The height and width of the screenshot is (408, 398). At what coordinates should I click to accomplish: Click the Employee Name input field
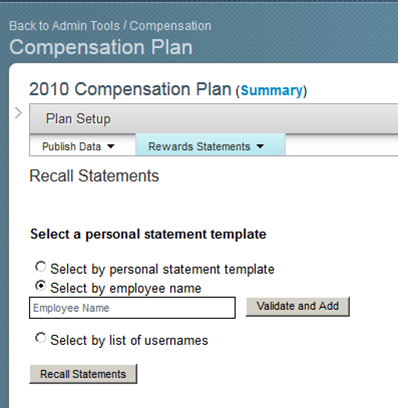coord(132,308)
